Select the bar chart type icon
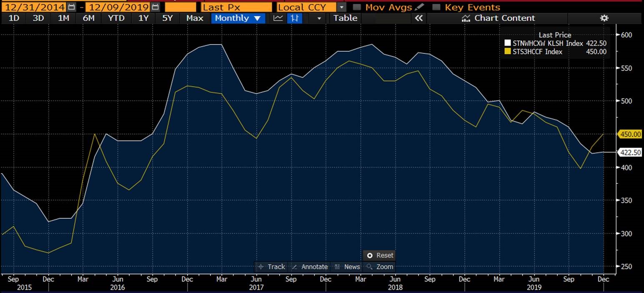 [x=295, y=18]
